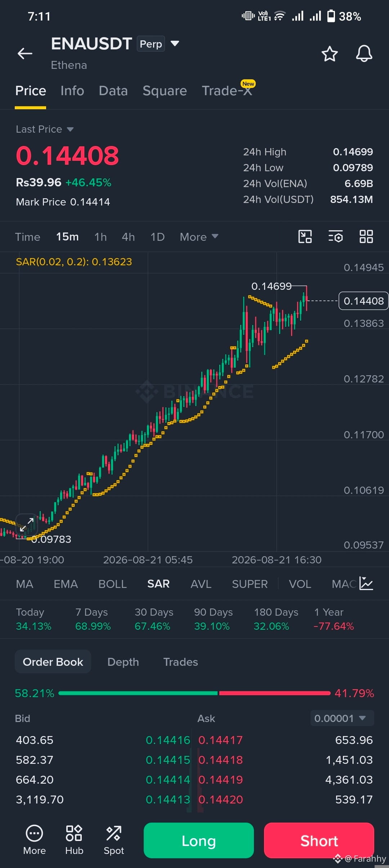The height and width of the screenshot is (868, 389).
Task: Select the Trades tab
Action: (x=180, y=662)
